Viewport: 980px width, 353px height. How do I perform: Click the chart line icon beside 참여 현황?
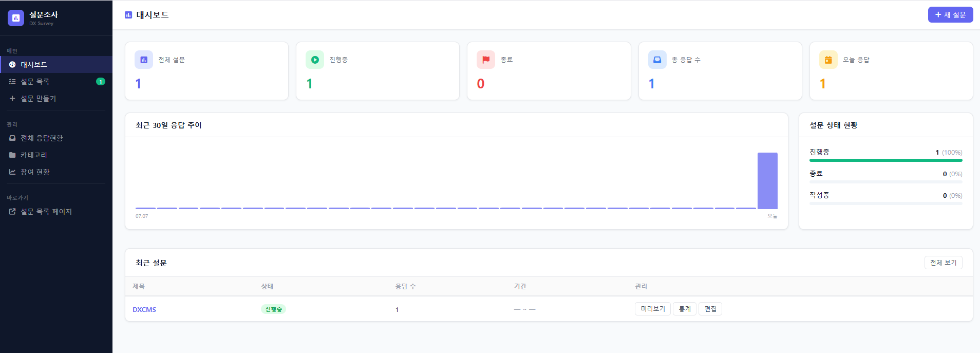12,172
